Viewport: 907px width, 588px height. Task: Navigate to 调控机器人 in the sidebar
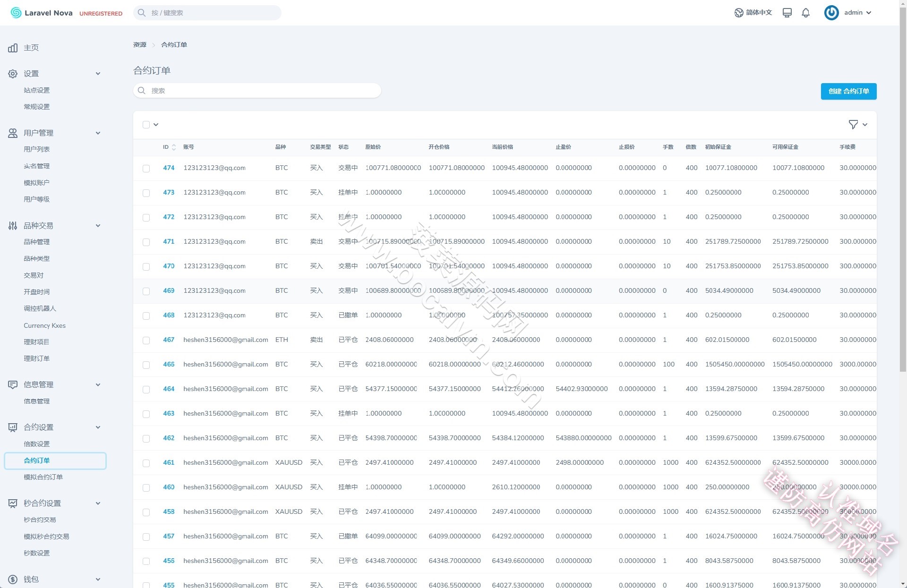click(40, 308)
